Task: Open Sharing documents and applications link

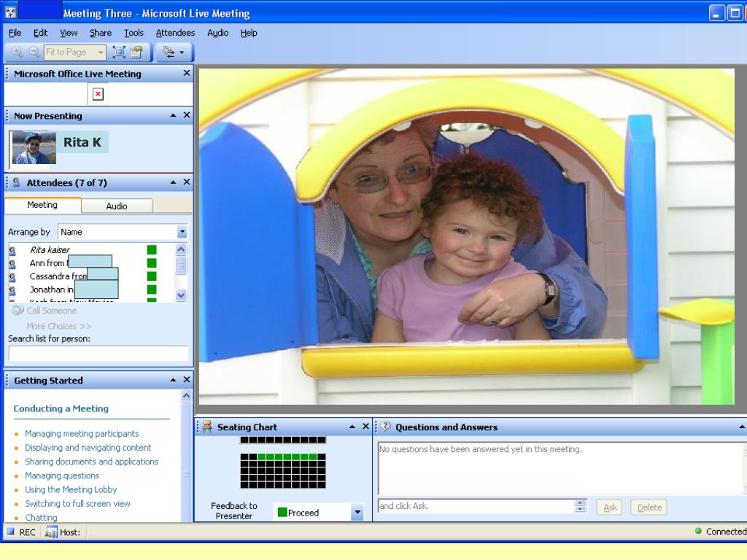Action: click(91, 462)
